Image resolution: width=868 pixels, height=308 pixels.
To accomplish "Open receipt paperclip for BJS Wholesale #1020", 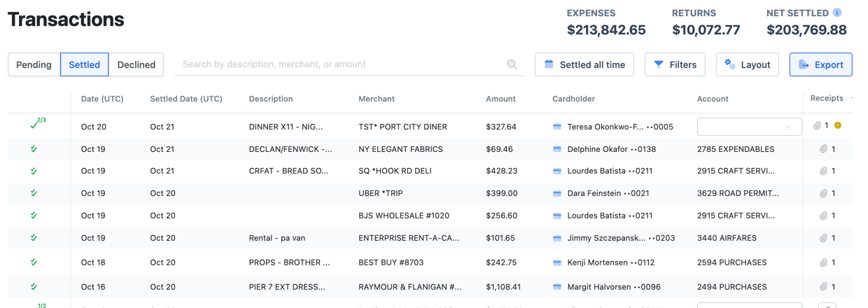I will pyautogui.click(x=824, y=216).
